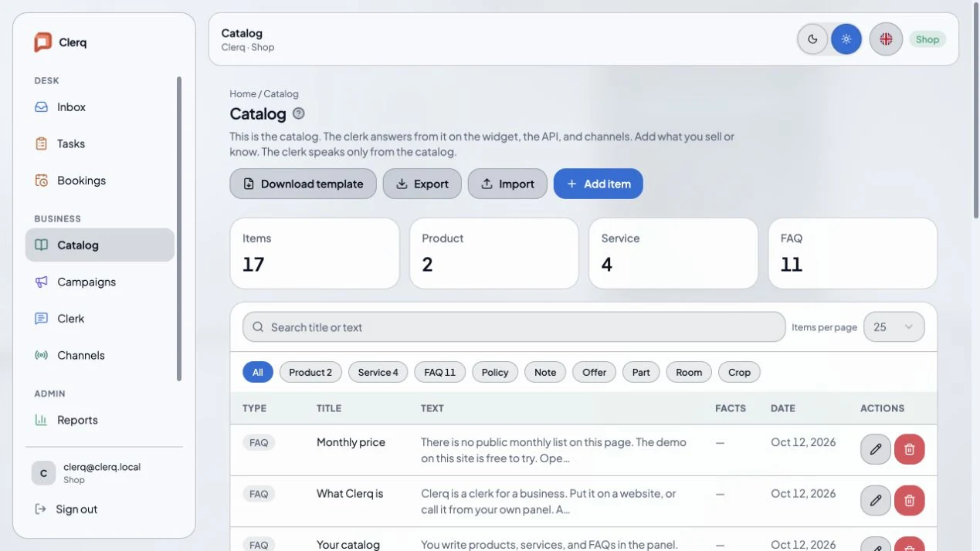Click the Import button

pyautogui.click(x=507, y=184)
